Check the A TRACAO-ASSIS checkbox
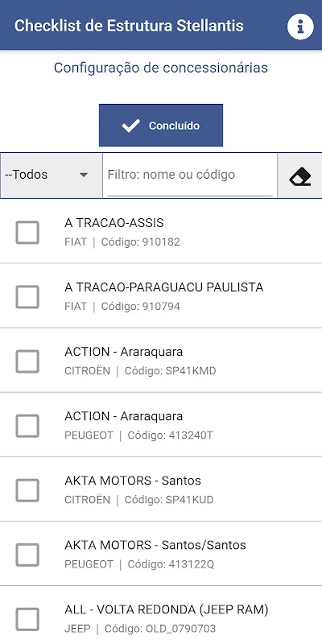The image size is (322, 644). pyautogui.click(x=27, y=233)
